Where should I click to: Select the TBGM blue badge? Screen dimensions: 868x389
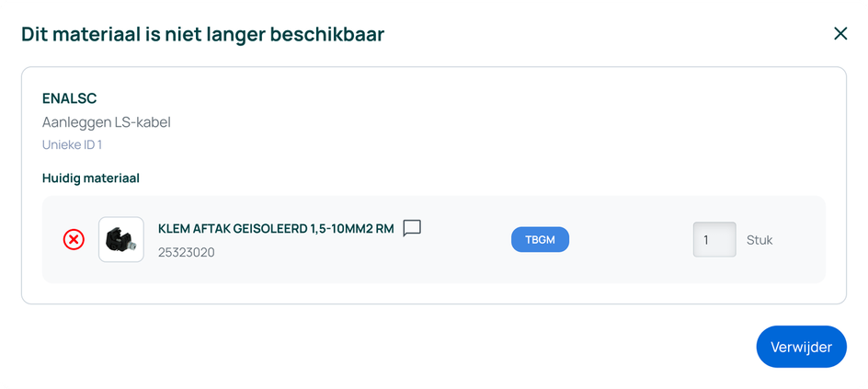pyautogui.click(x=540, y=240)
